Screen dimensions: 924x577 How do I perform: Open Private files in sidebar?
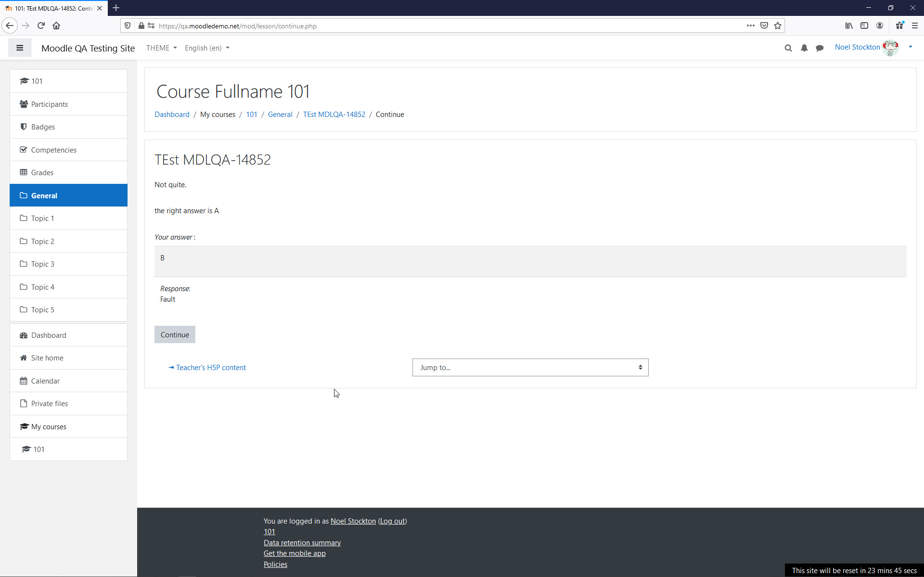(68, 403)
